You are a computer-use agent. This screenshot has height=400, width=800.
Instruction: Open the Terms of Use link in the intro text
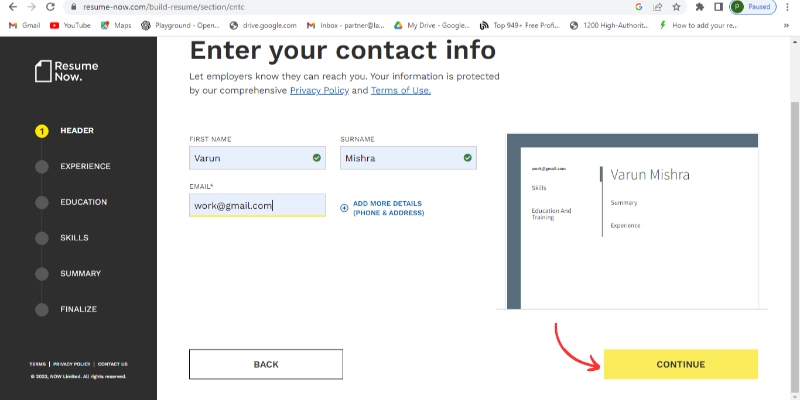[x=400, y=91]
